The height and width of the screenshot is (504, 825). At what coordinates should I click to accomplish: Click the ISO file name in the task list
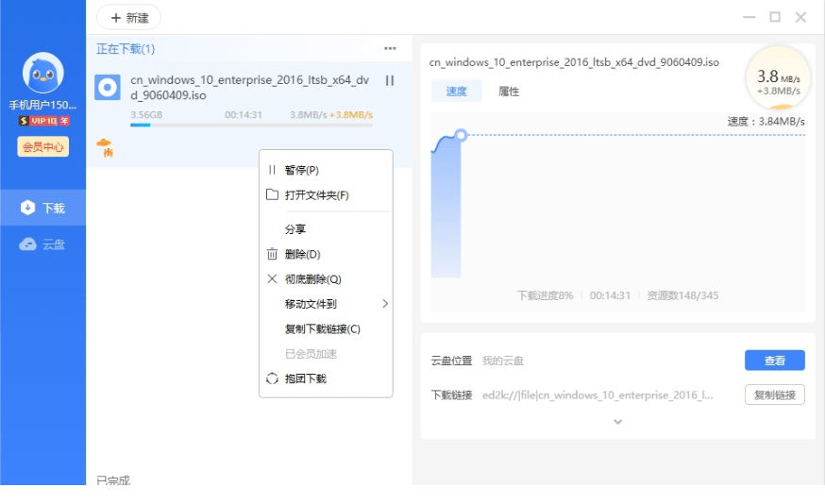click(x=250, y=88)
